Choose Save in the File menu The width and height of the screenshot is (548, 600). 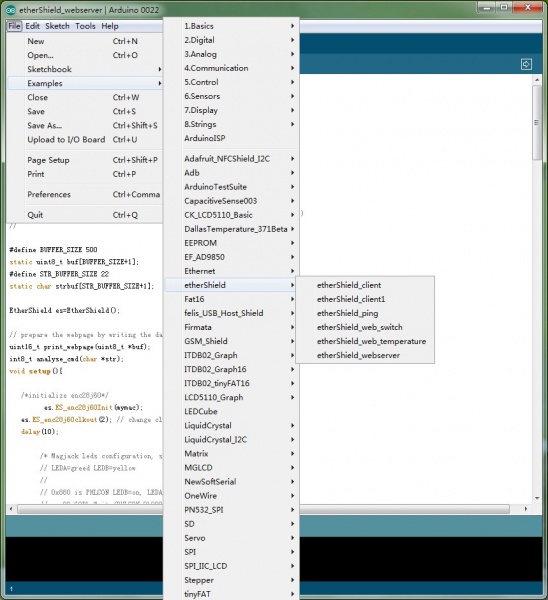coord(85,111)
